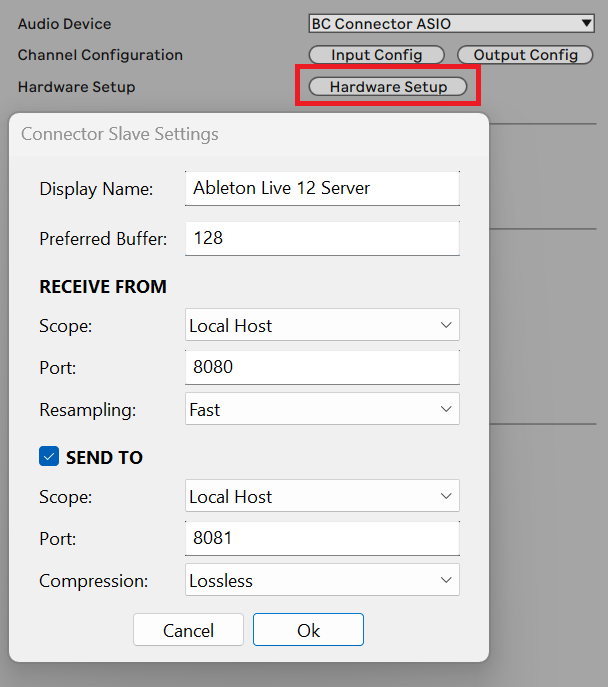This screenshot has width=608, height=687.
Task: Open the BC Connector ASIO device list
Action: click(x=451, y=23)
